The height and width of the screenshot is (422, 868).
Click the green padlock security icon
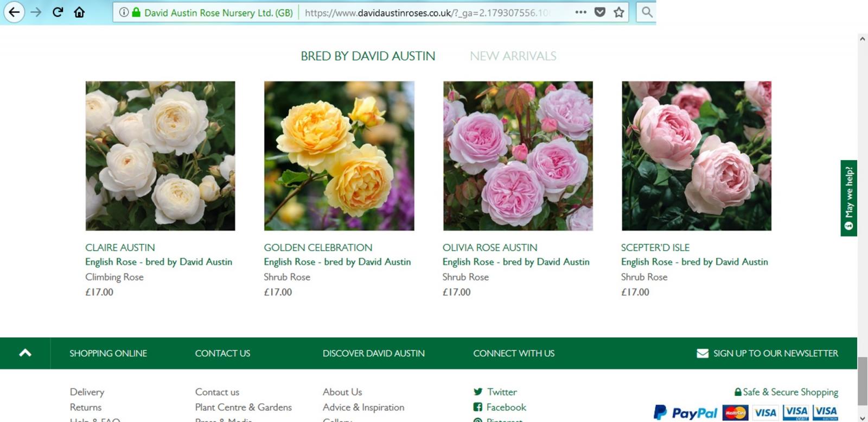coord(136,12)
